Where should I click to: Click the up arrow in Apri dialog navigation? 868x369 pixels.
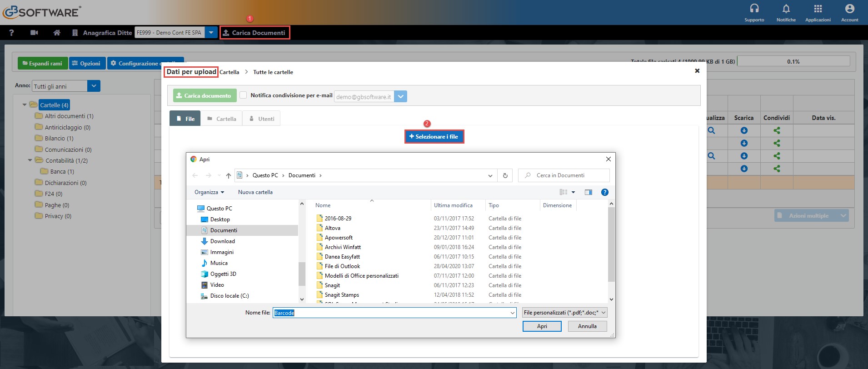228,175
